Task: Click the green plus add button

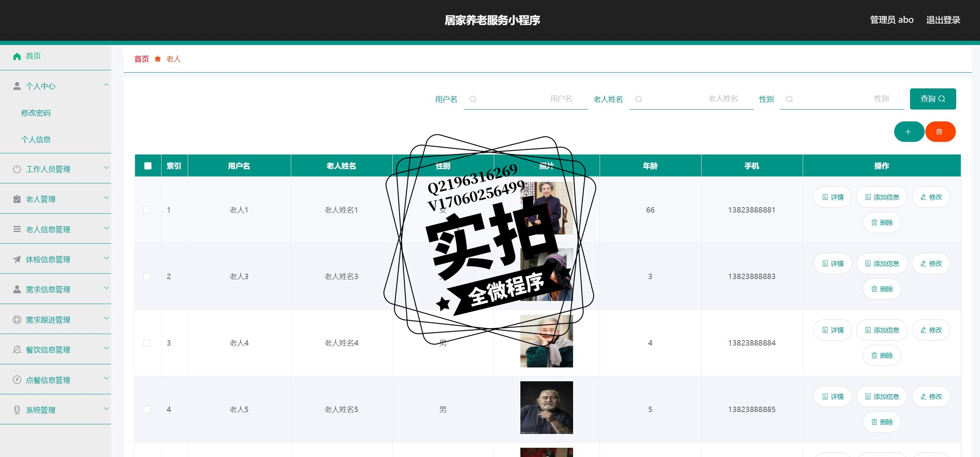Action: click(909, 132)
